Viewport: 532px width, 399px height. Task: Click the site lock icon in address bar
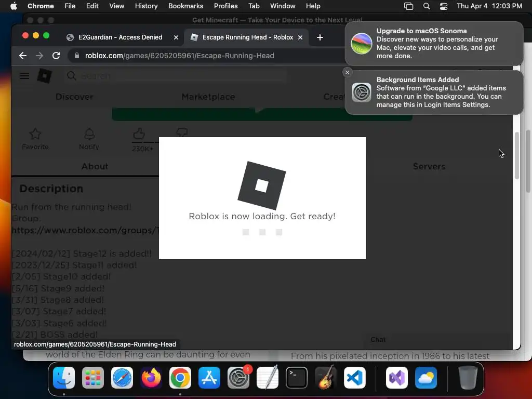click(x=77, y=56)
